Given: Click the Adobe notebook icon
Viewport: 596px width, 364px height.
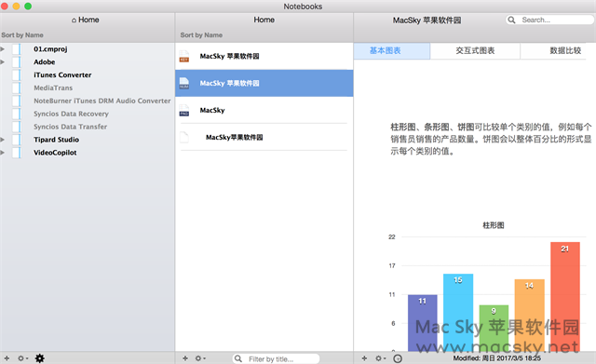Looking at the screenshot, I should coord(17,62).
